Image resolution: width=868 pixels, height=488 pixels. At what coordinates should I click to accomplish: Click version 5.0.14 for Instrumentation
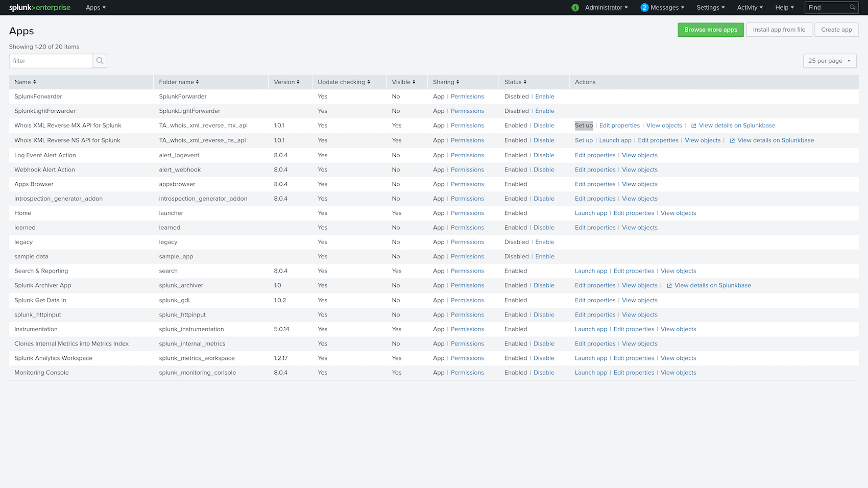click(281, 329)
